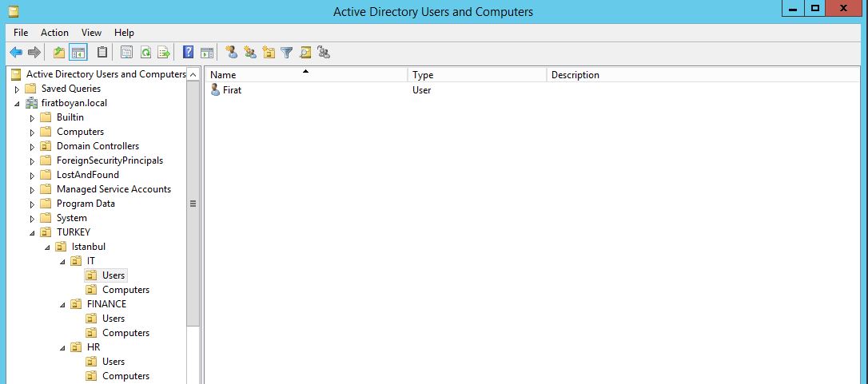Open the View menu
The image size is (868, 384).
click(91, 33)
